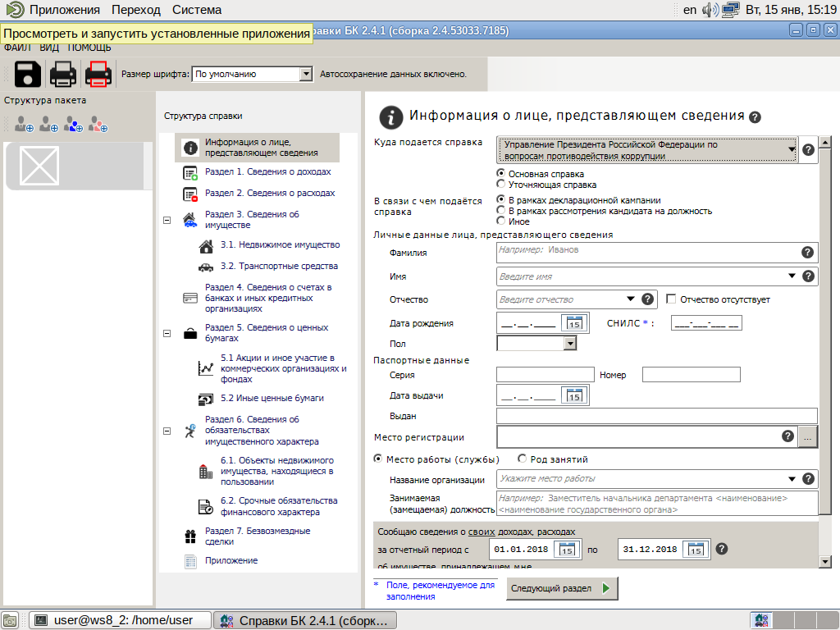
Task: Click the second gray add-person icon in the Структура пакета toolbar
Action: [48, 125]
